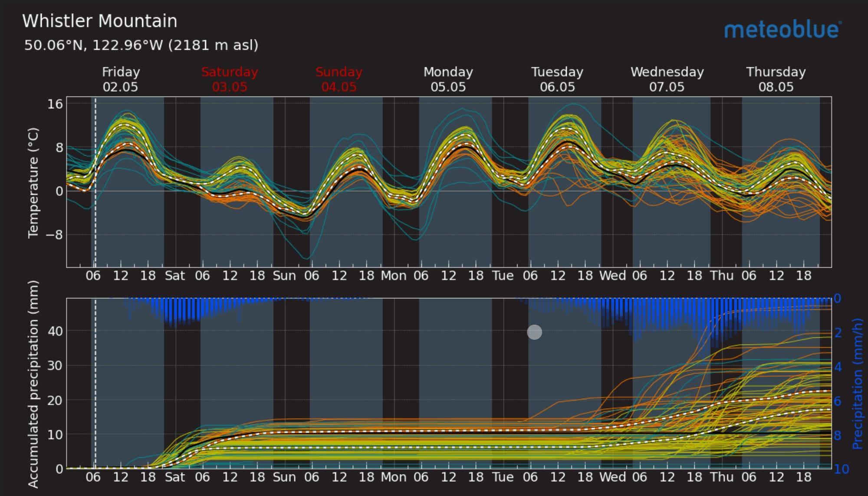Screen dimensions: 868x496
Task: Select the Wednesday 07.05 day header
Action: 667,79
